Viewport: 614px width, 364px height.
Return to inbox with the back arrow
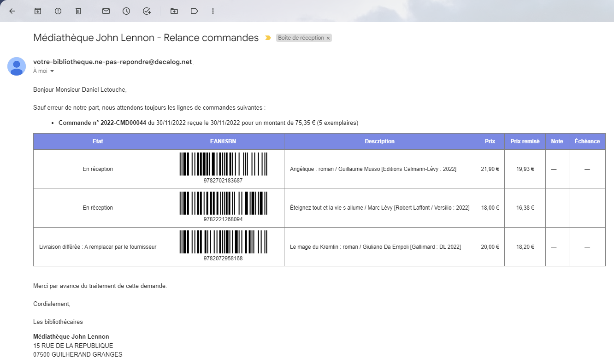[12, 11]
